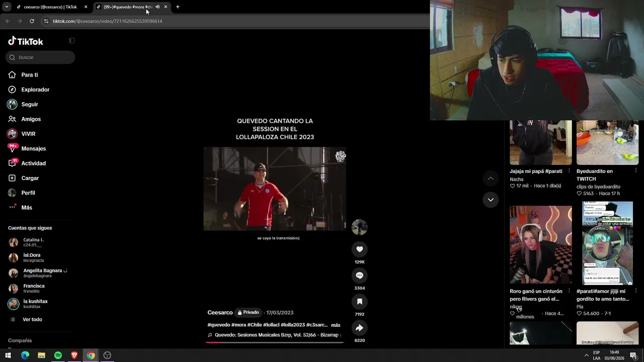Go back in browser history
This screenshot has height=362, width=644.
[x=8, y=21]
